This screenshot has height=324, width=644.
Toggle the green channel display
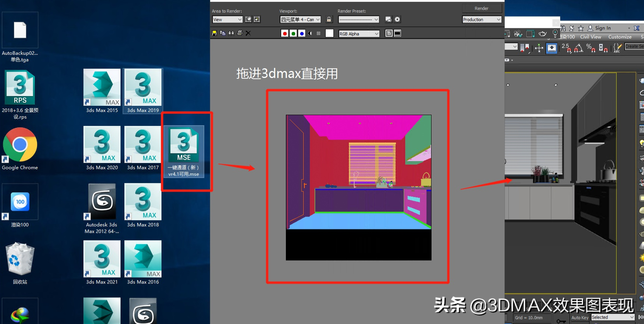[293, 34]
